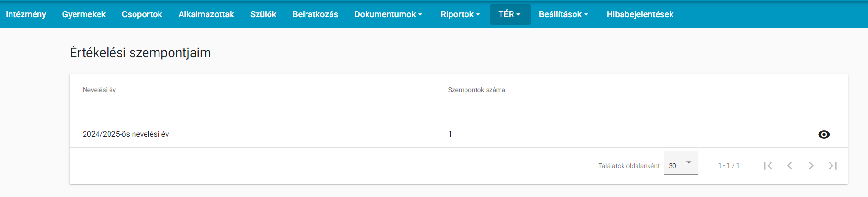Open the Csoportok section

142,14
